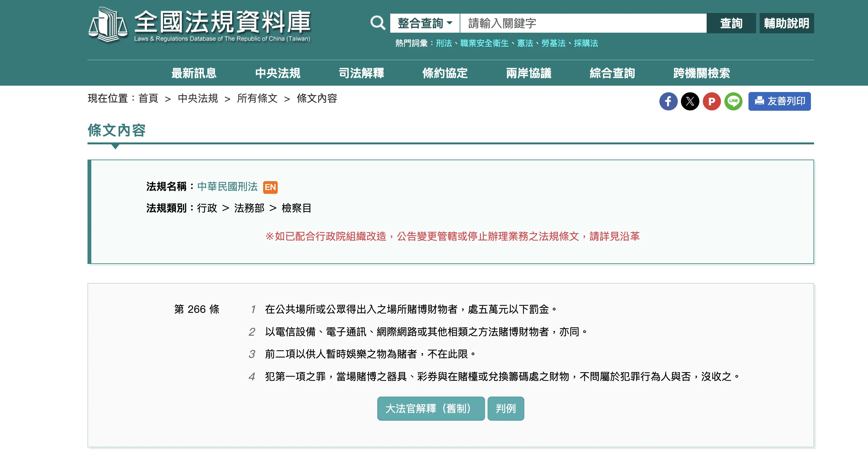Open the 判例 precedents button
This screenshot has height=467, width=868.
(506, 408)
